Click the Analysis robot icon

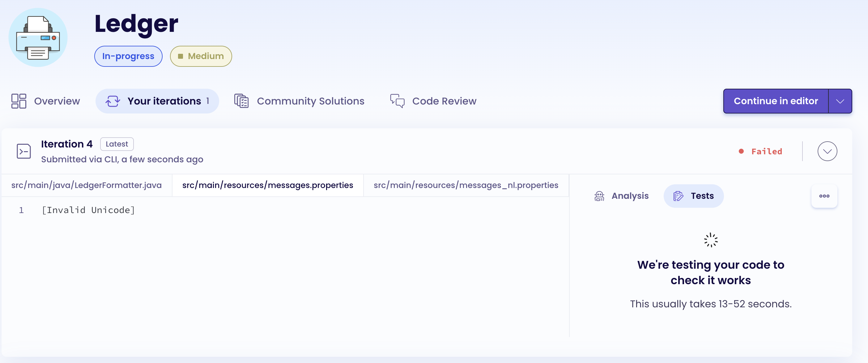click(599, 196)
